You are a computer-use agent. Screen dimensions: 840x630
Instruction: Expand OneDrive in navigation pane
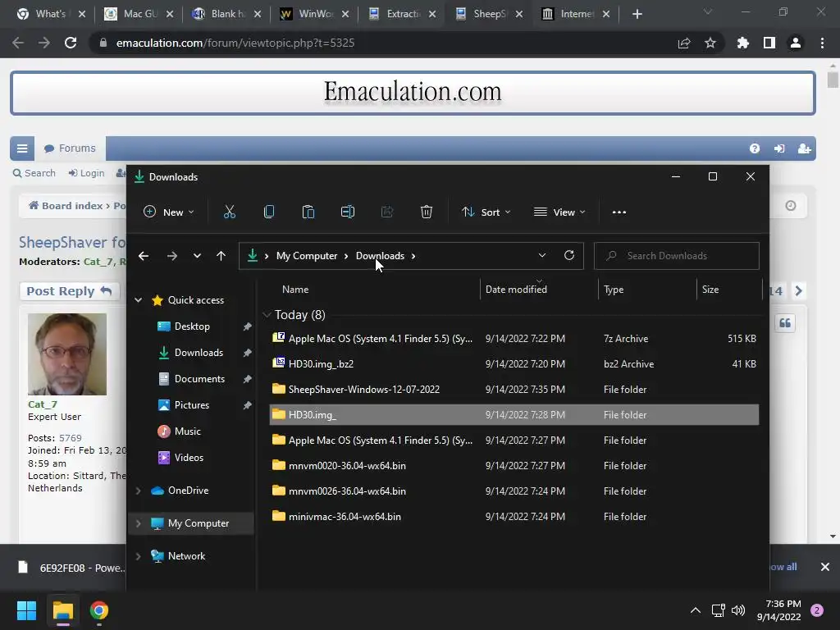point(138,491)
